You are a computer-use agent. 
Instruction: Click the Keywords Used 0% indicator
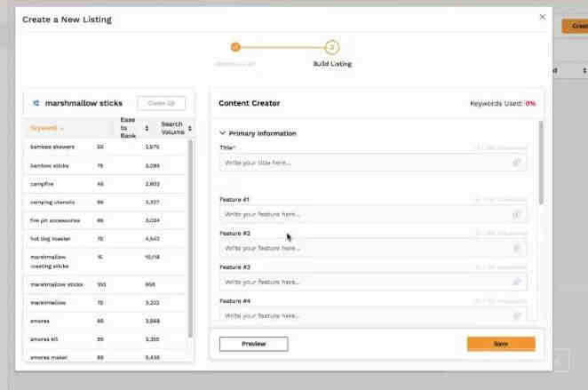pyautogui.click(x=503, y=104)
